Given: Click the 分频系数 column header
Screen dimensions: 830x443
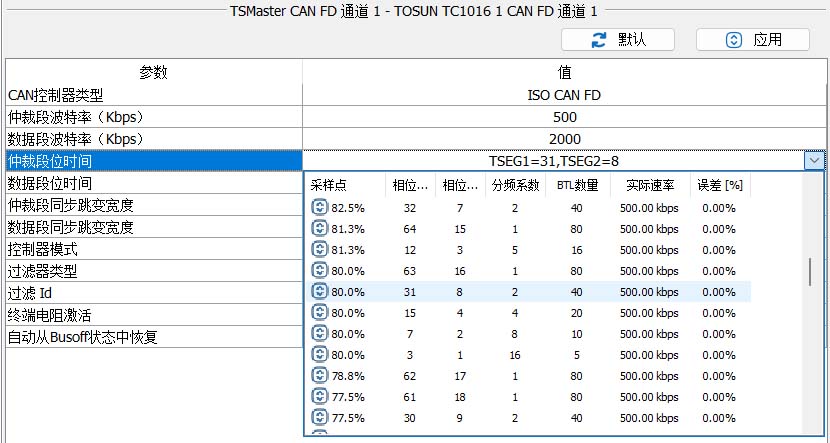Looking at the screenshot, I should click(515, 185).
